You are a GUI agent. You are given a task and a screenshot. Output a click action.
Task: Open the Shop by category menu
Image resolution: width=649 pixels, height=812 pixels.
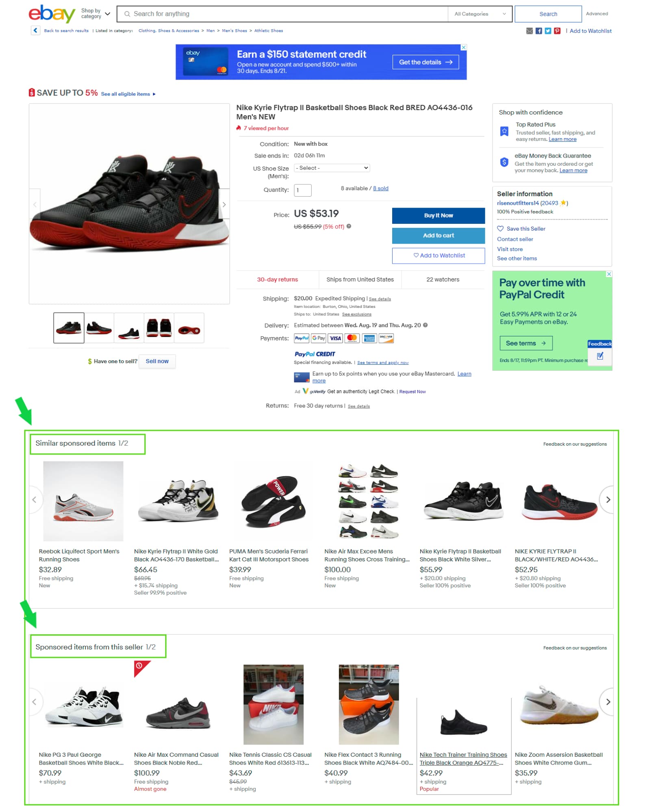(x=95, y=14)
